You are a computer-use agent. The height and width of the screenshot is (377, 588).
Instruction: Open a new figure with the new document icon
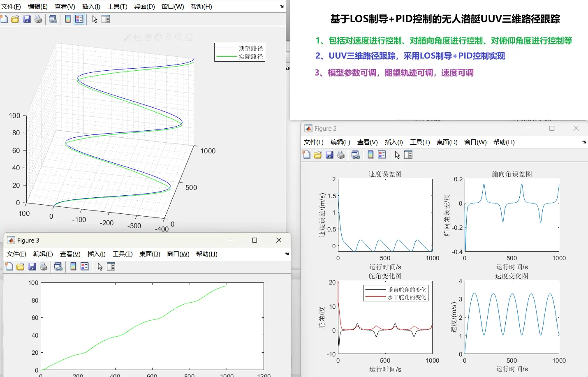(5, 19)
